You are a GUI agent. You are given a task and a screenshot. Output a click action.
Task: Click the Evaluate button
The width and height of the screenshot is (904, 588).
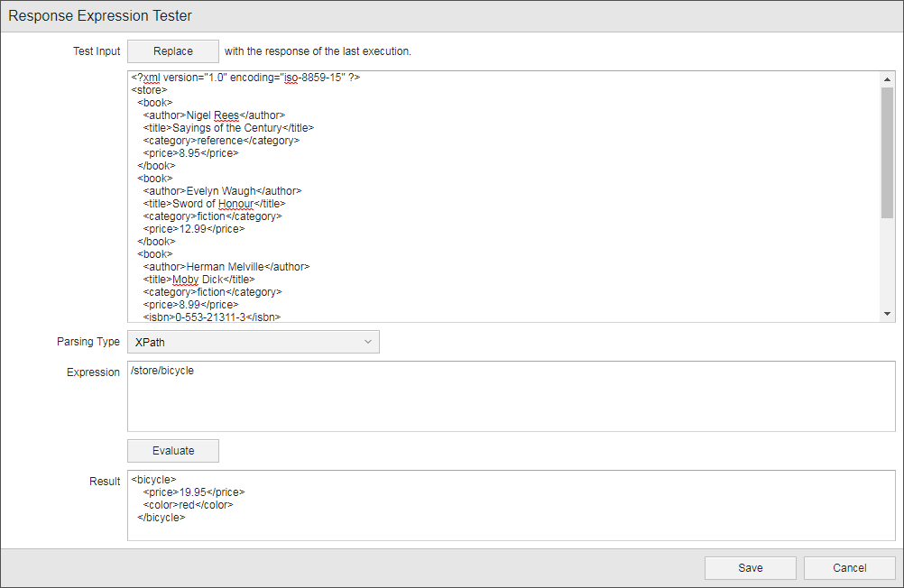tap(173, 451)
